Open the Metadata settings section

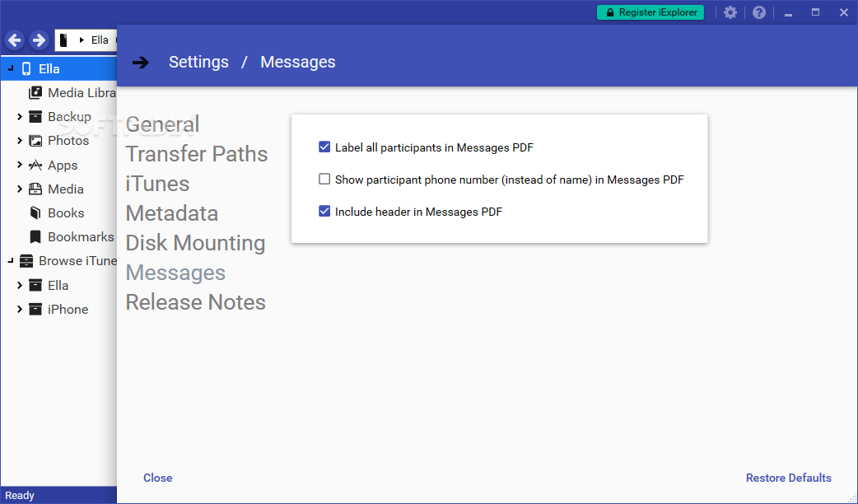coord(172,212)
